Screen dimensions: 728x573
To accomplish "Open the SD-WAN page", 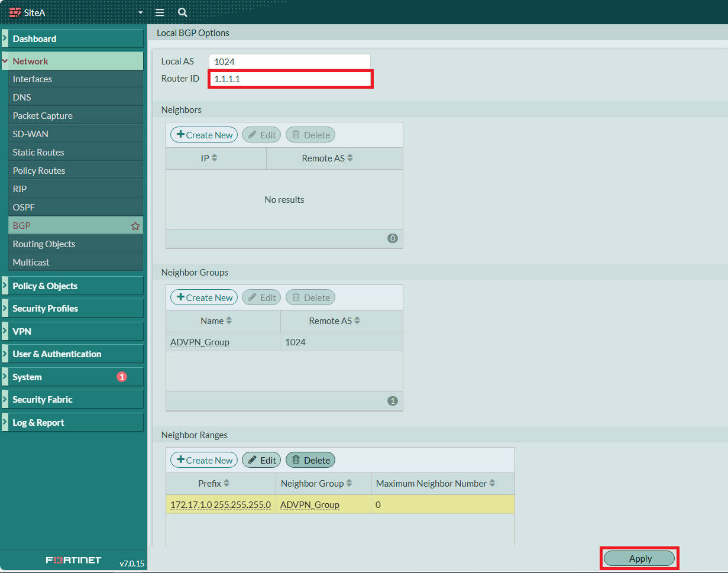I will tap(76, 134).
